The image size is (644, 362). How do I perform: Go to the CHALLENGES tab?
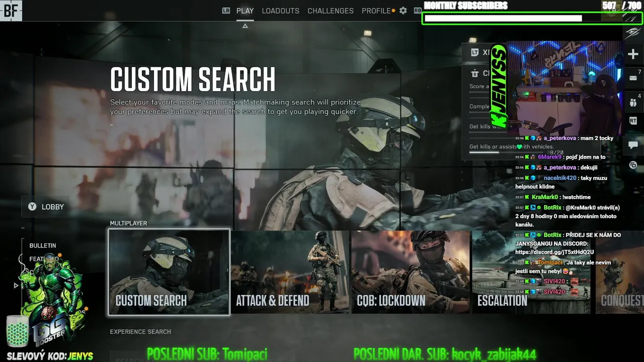331,11
